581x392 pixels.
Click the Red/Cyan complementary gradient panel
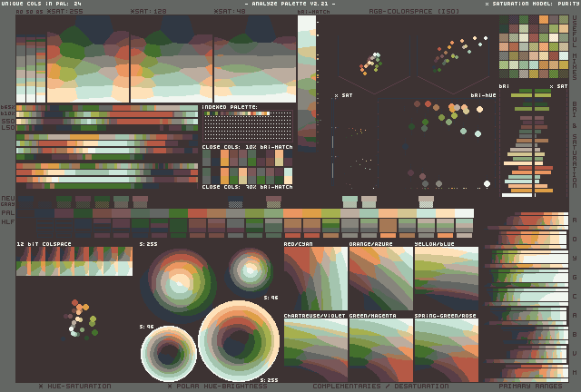tap(315, 279)
